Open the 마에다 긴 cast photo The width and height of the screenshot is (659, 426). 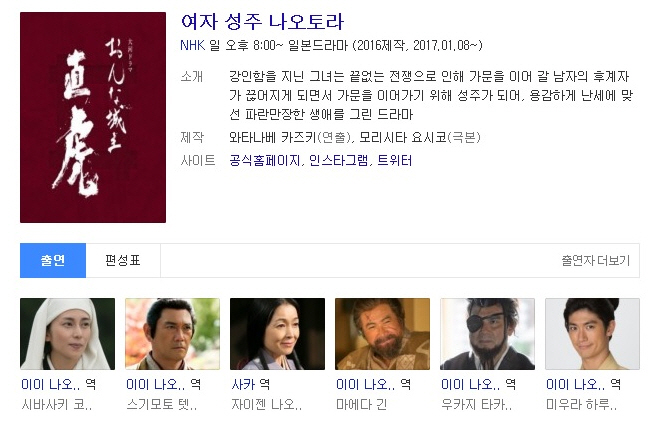[x=382, y=334]
